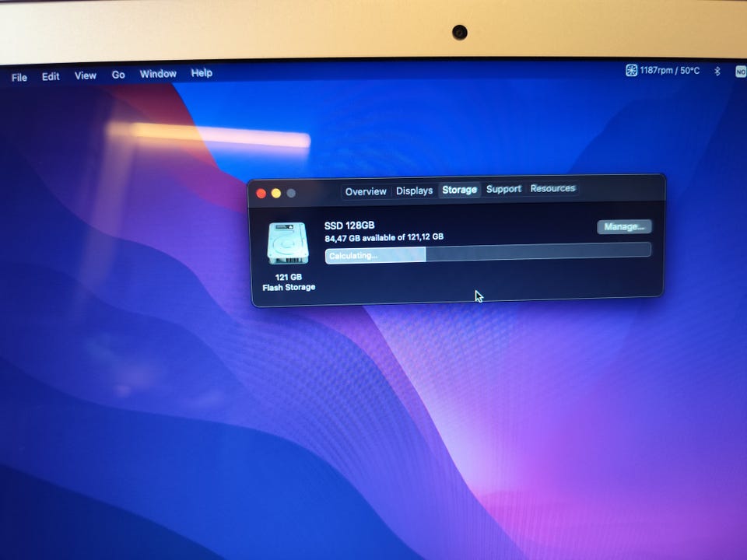Open the View menu
The image size is (747, 560).
click(x=86, y=75)
